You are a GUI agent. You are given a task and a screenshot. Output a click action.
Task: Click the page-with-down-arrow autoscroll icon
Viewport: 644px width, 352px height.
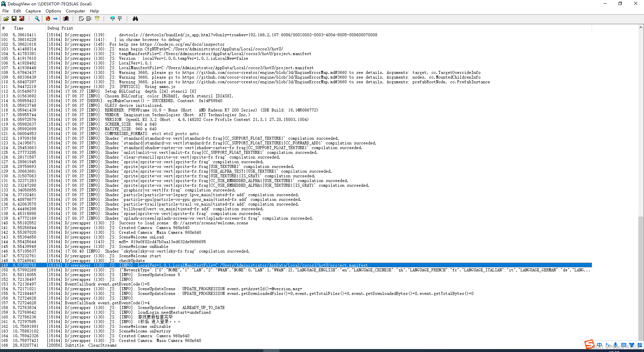pos(89,18)
